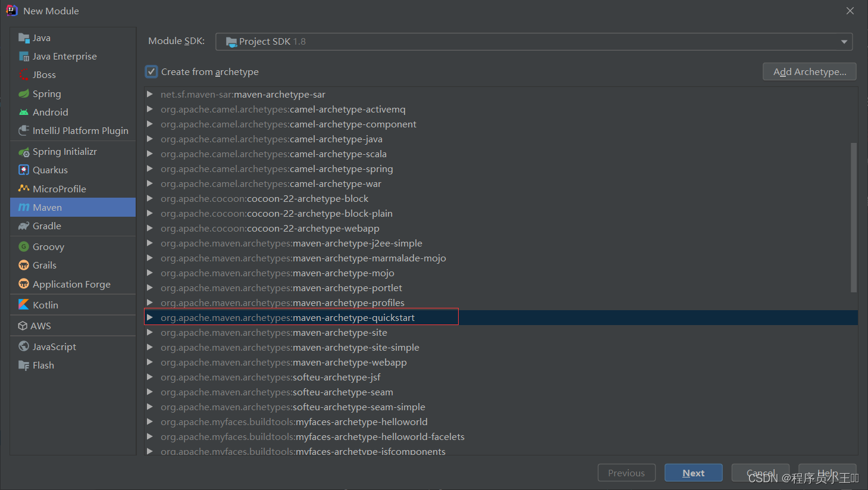Uncheck Create from archetype checkbox
This screenshot has height=490, width=868.
[x=152, y=72]
